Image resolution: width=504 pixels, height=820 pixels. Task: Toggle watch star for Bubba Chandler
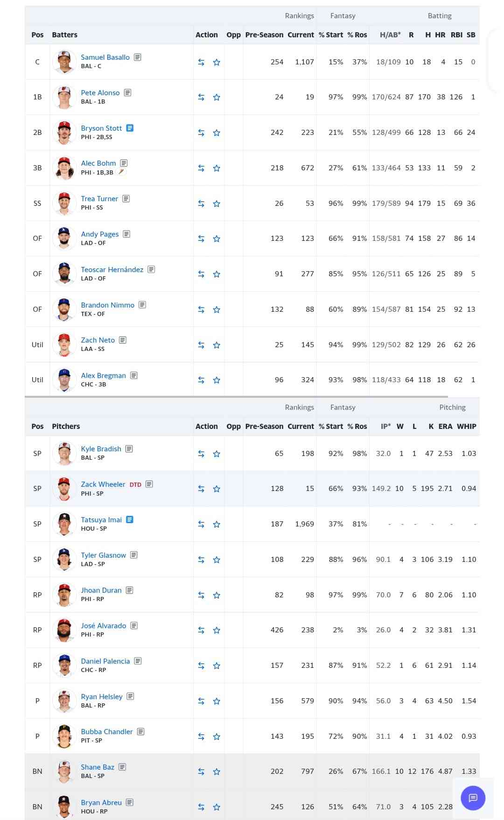tap(217, 736)
